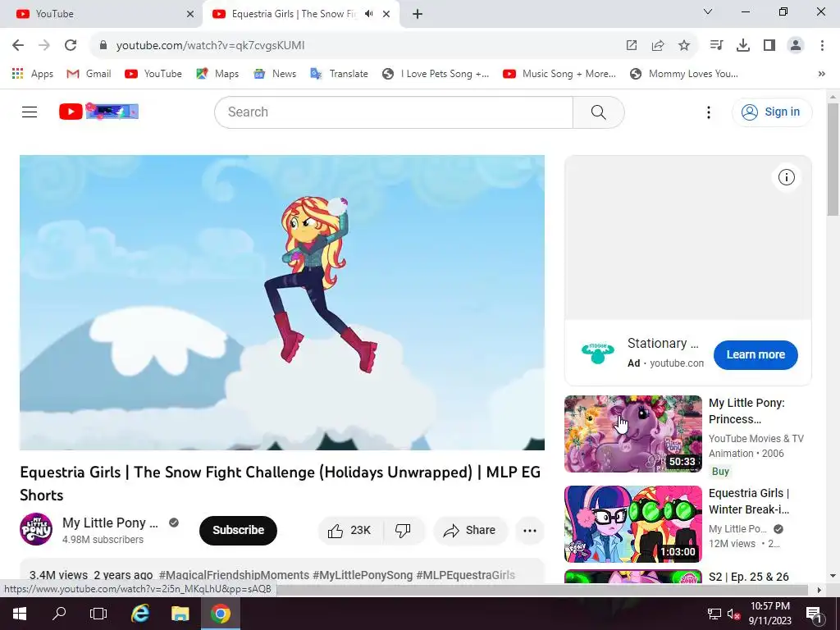Open a new browser tab
The image size is (840, 630).
pos(418,14)
